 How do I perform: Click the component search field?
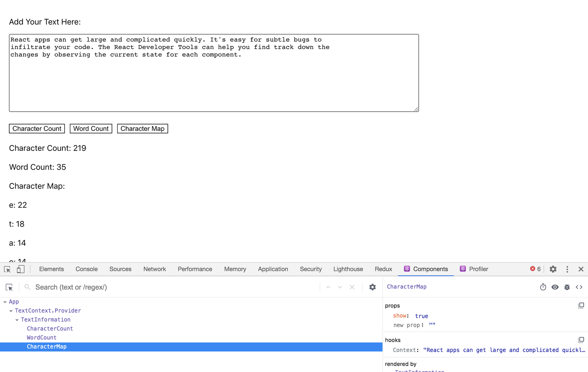click(175, 287)
